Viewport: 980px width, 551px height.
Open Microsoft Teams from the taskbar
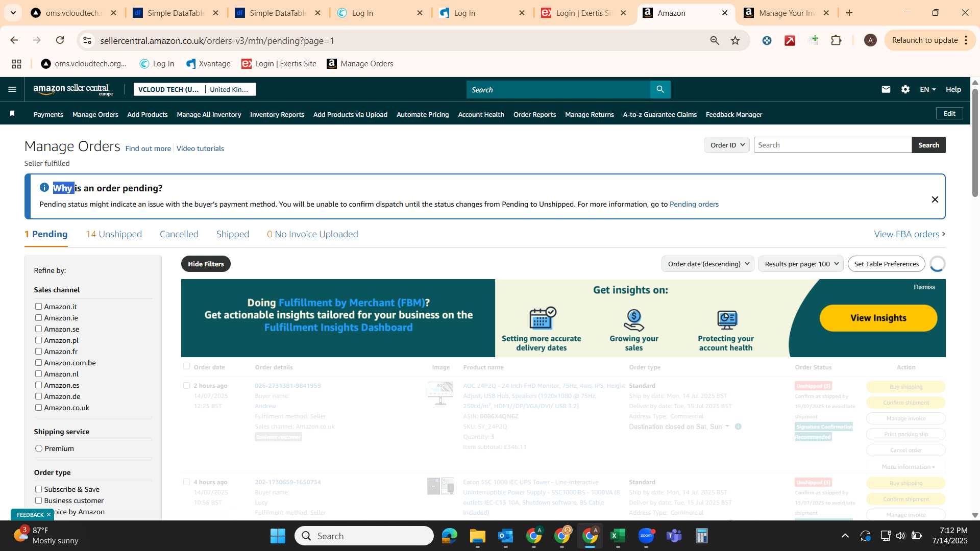point(674,536)
